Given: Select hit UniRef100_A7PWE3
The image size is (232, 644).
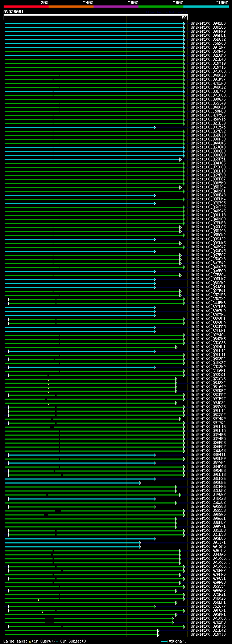Looking at the screenshot, I should (208, 223).
